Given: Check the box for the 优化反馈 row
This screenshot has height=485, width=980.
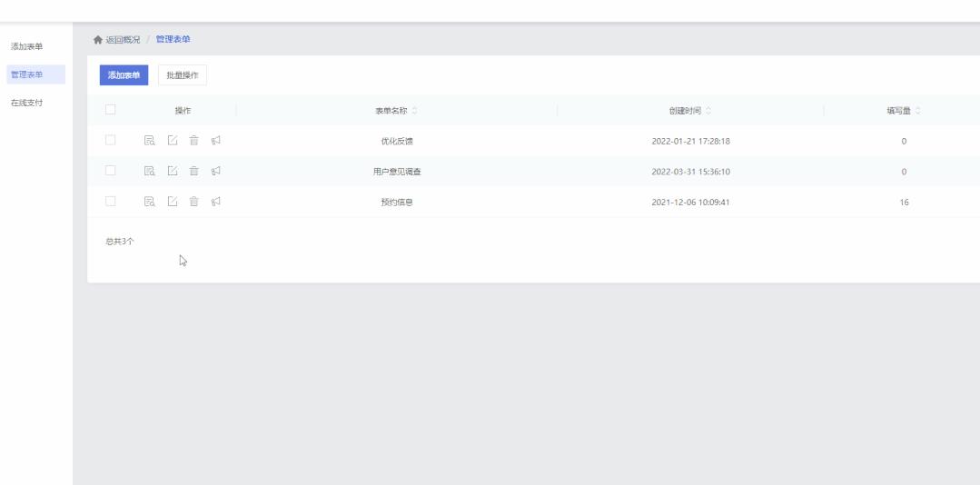Looking at the screenshot, I should click(x=111, y=141).
